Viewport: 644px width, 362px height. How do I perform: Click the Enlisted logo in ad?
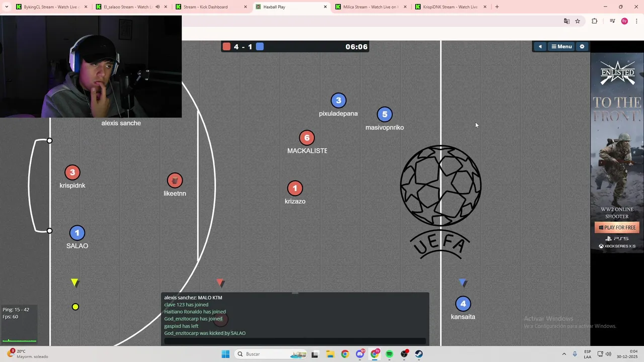point(617,73)
